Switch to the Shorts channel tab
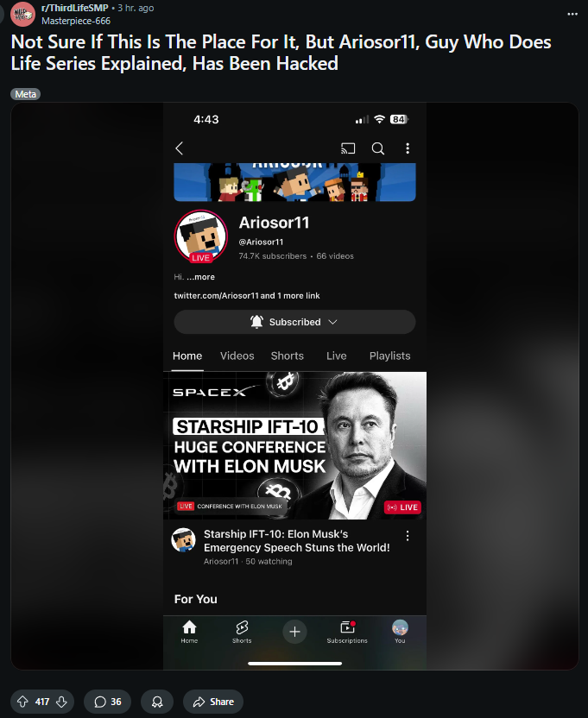 [x=288, y=356]
